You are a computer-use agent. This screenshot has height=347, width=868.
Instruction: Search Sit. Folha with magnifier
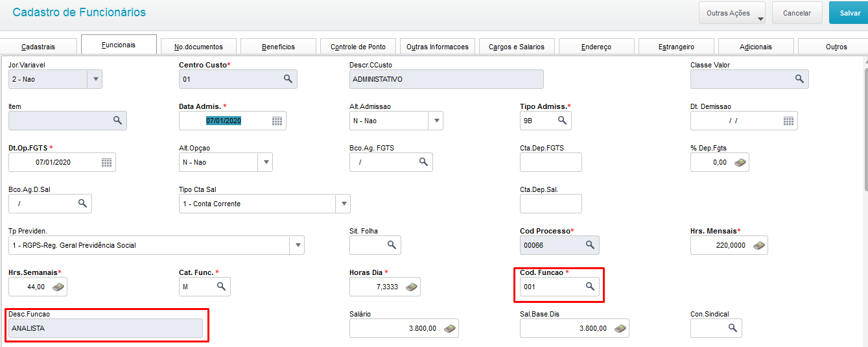pyautogui.click(x=392, y=245)
